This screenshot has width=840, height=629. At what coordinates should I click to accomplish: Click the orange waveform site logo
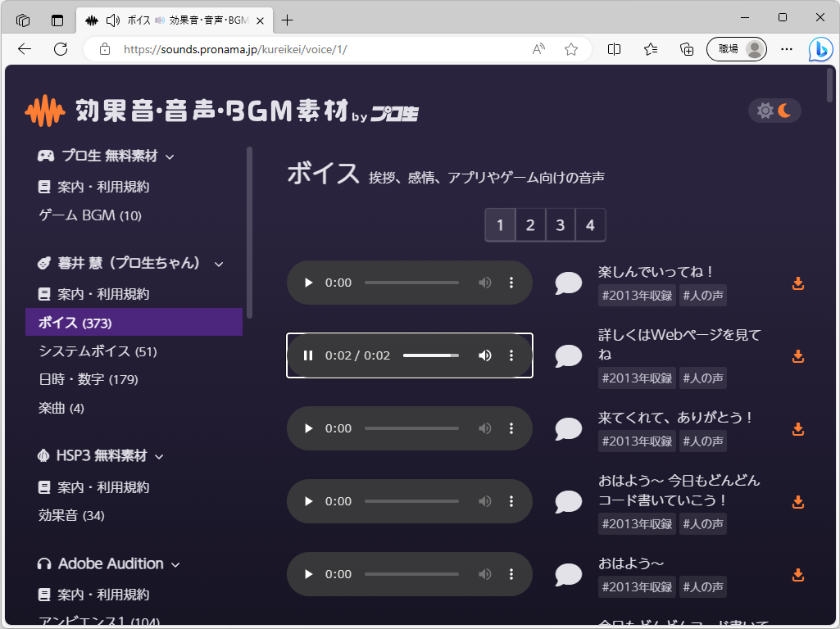coord(46,110)
